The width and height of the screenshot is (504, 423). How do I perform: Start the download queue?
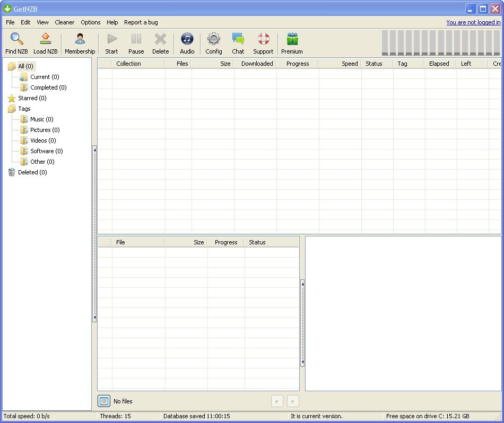111,42
